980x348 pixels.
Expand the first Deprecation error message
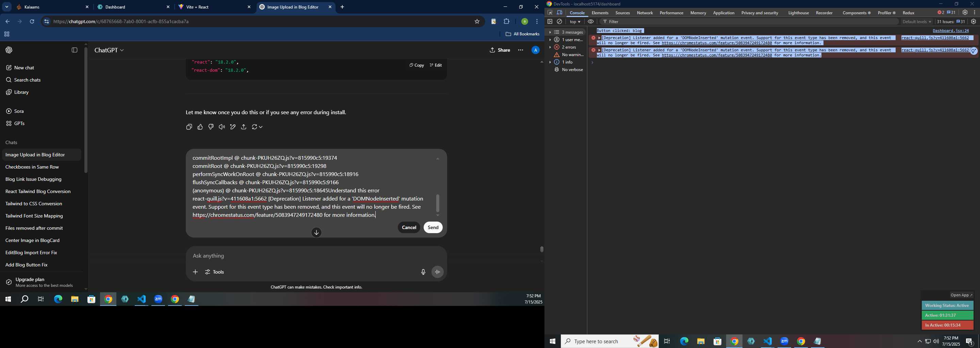599,38
